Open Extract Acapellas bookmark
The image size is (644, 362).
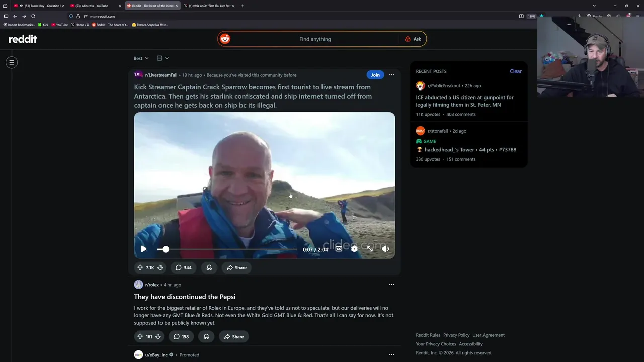[150, 25]
